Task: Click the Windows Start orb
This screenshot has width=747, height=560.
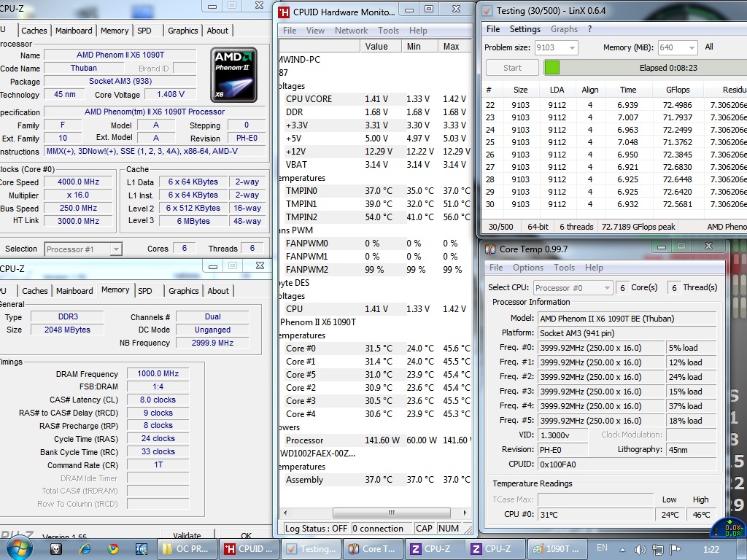Action: point(20,548)
